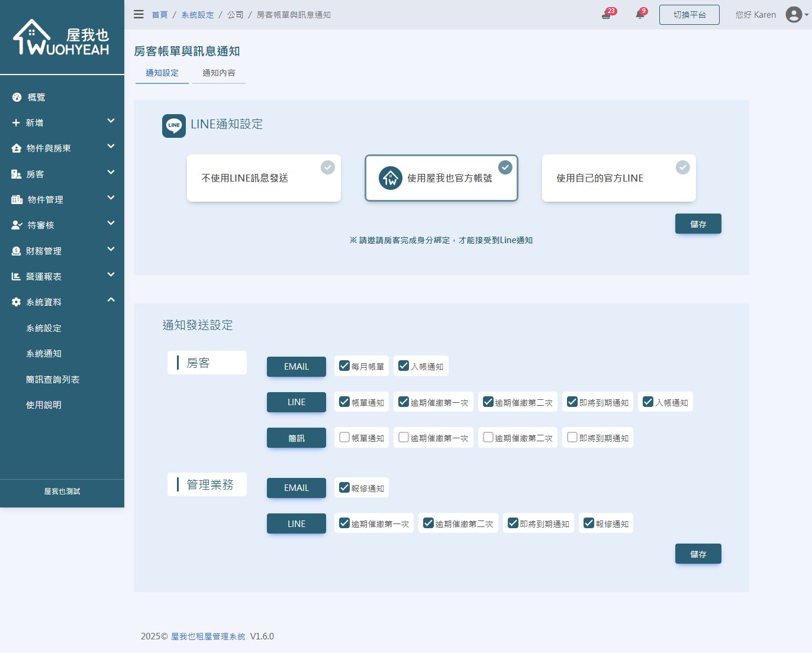Disable the 每月帳單 EMAIL checkbox
The width and height of the screenshot is (812, 653).
344,365
